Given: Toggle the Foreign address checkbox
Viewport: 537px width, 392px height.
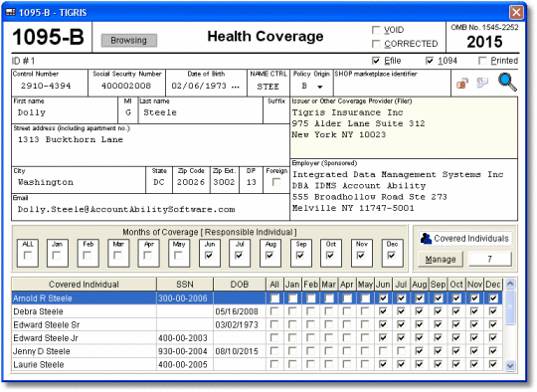Looking at the screenshot, I should (x=276, y=182).
